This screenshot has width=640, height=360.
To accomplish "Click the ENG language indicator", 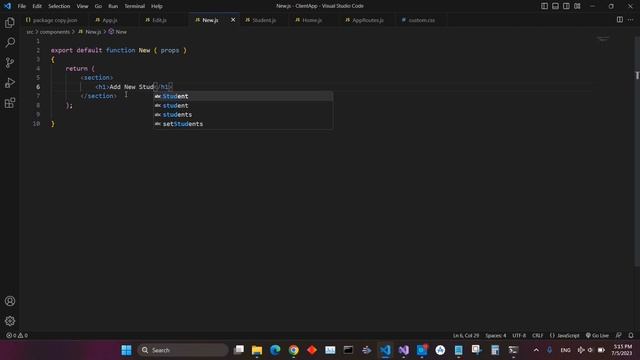I will [x=565, y=350].
